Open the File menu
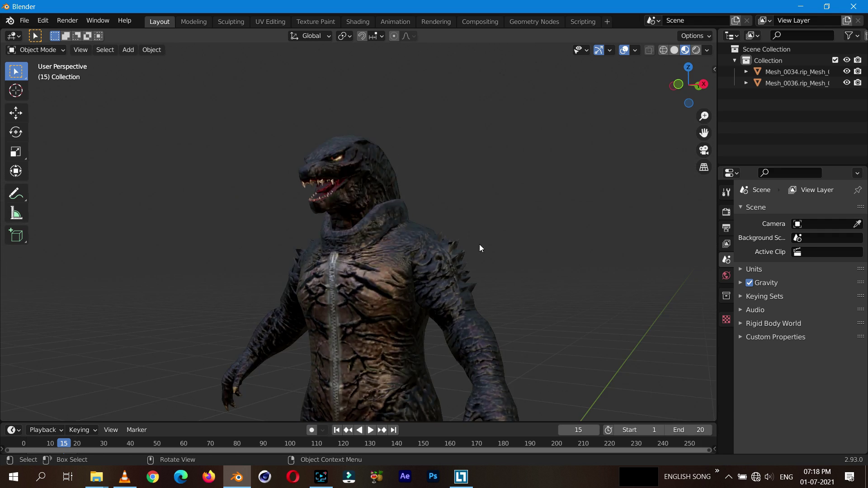The image size is (868, 488). pyautogui.click(x=24, y=21)
